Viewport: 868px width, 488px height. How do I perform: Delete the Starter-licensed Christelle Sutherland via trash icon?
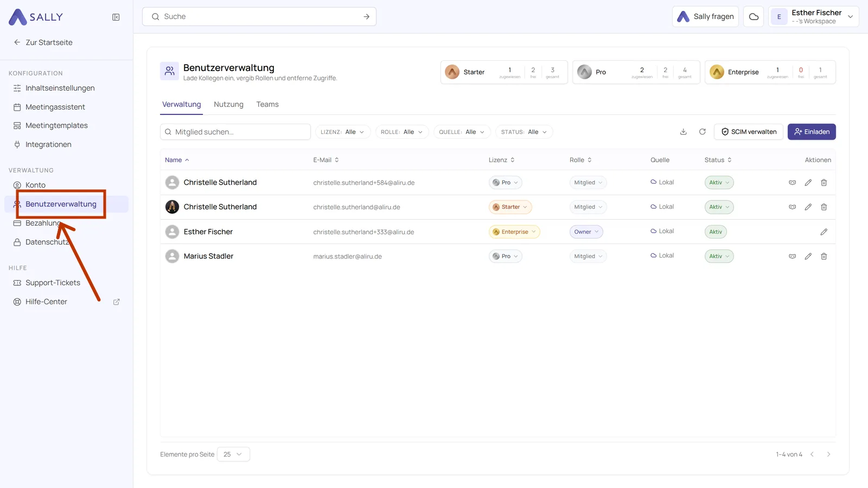click(x=824, y=207)
